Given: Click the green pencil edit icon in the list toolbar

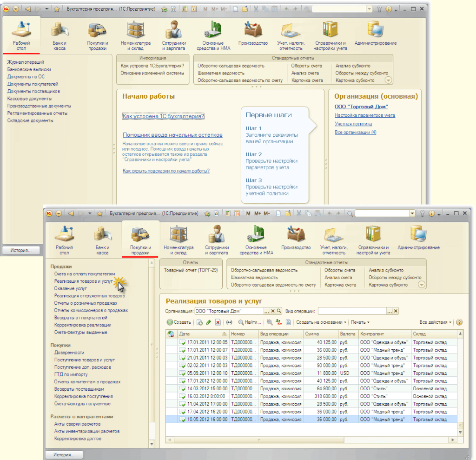Looking at the screenshot, I should (209, 322).
